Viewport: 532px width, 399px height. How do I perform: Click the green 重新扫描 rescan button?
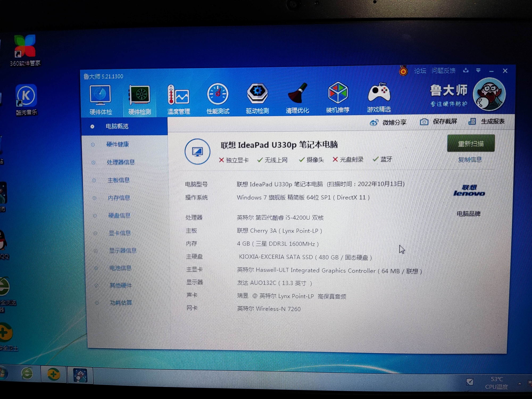point(471,143)
